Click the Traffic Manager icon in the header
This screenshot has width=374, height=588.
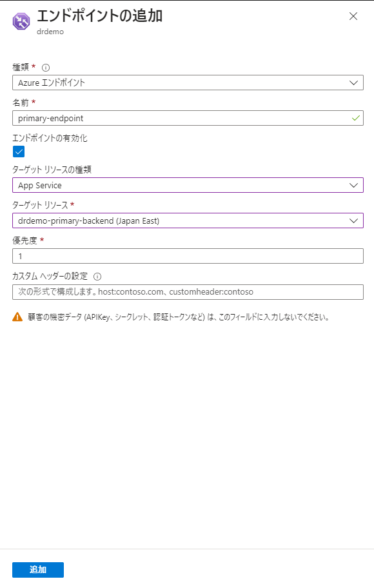click(21, 21)
